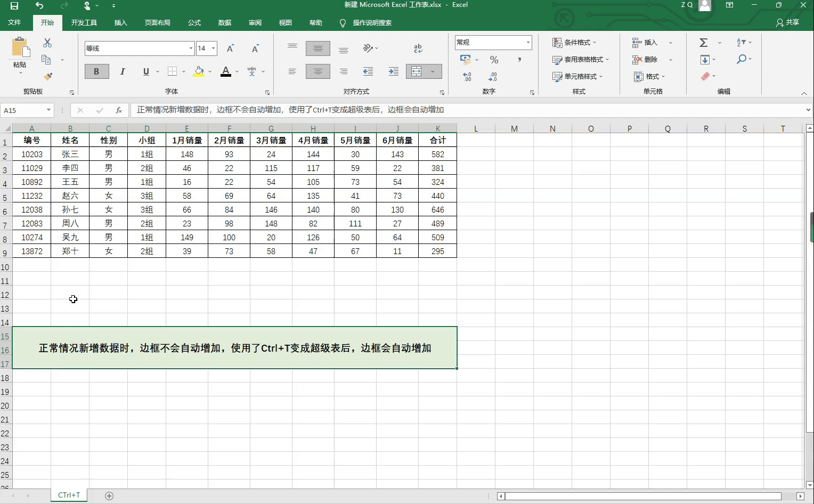
Task: Click the 插入 cells button
Action: (645, 43)
